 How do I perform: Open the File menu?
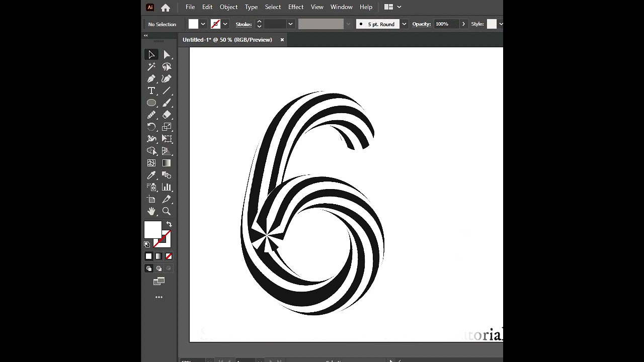190,7
